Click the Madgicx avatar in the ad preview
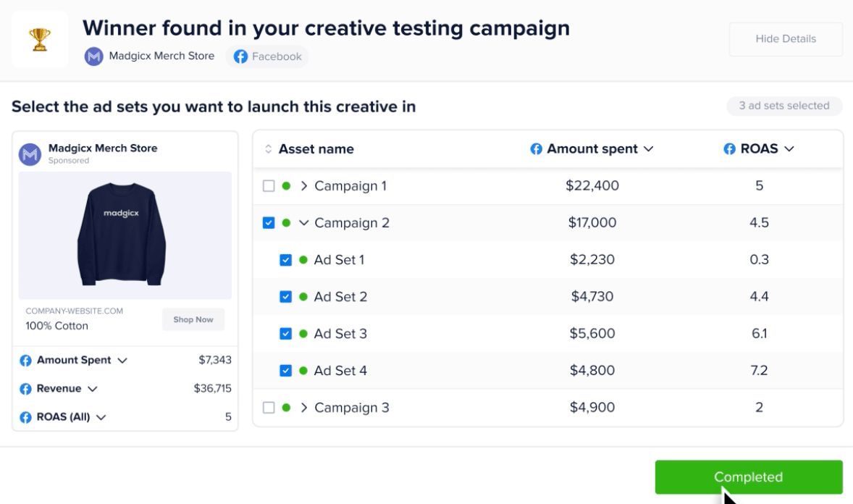Screen dimensions: 853x504 [30, 154]
